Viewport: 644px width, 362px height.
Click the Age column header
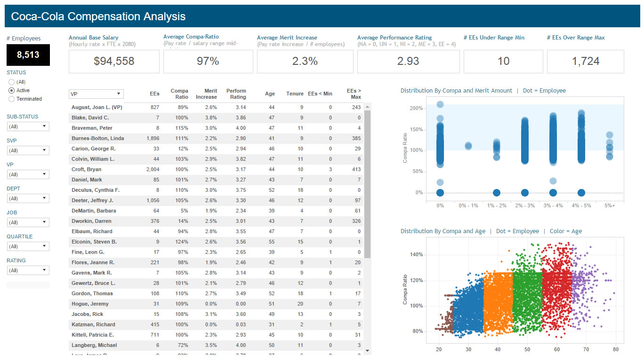click(270, 94)
